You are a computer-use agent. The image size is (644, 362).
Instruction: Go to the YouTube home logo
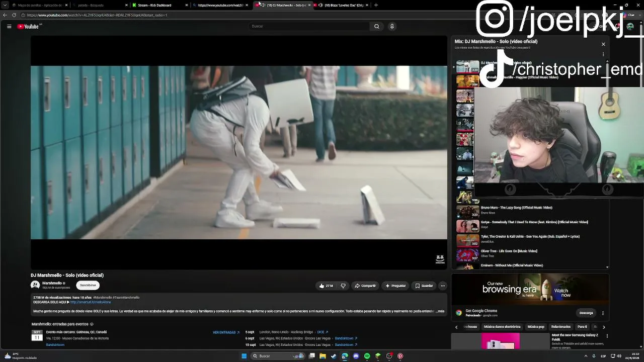(x=28, y=26)
